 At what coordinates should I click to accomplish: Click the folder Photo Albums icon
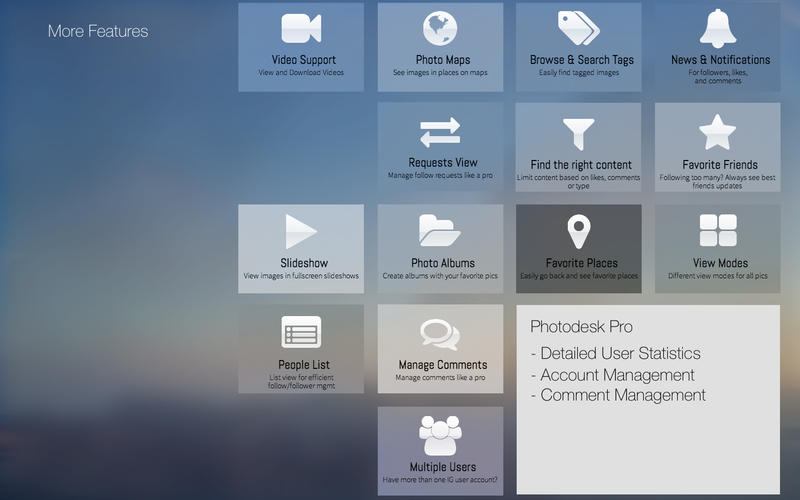(x=440, y=232)
